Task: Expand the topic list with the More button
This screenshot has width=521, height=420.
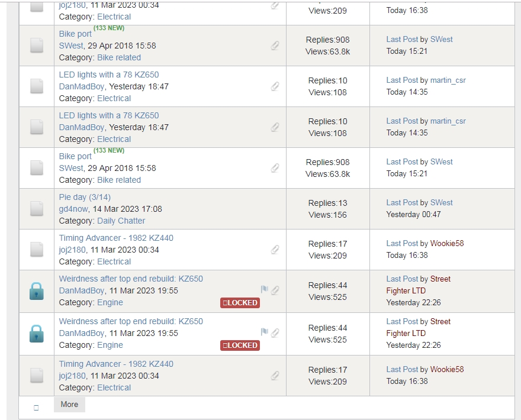Action: (69, 405)
